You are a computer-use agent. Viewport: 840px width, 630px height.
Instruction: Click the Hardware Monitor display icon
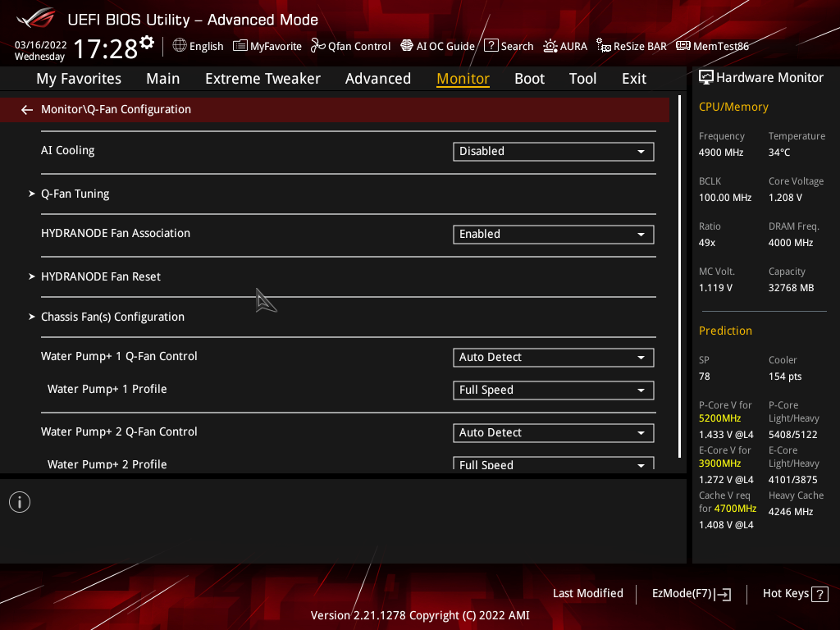click(x=706, y=78)
